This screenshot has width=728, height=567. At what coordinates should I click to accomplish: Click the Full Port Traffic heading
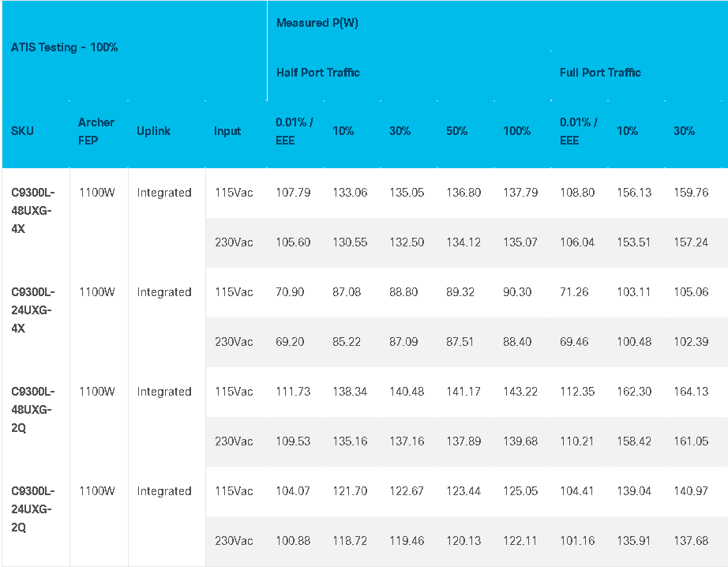point(600,73)
